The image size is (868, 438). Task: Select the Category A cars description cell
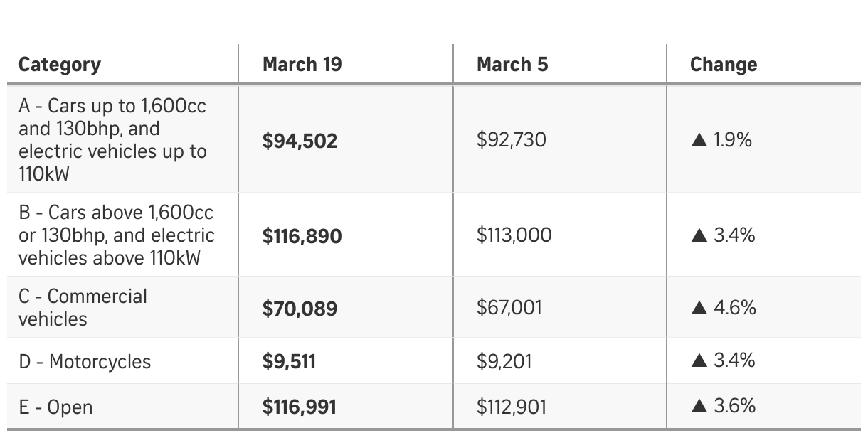pos(112,140)
